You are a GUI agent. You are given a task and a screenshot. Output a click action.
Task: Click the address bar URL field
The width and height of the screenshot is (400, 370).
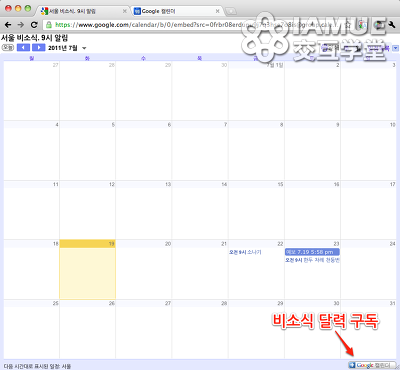(197, 24)
